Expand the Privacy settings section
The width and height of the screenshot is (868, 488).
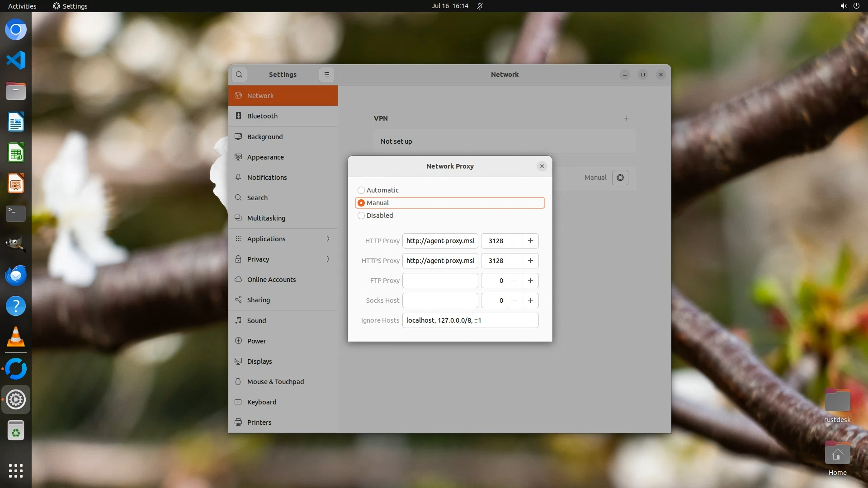(x=283, y=259)
